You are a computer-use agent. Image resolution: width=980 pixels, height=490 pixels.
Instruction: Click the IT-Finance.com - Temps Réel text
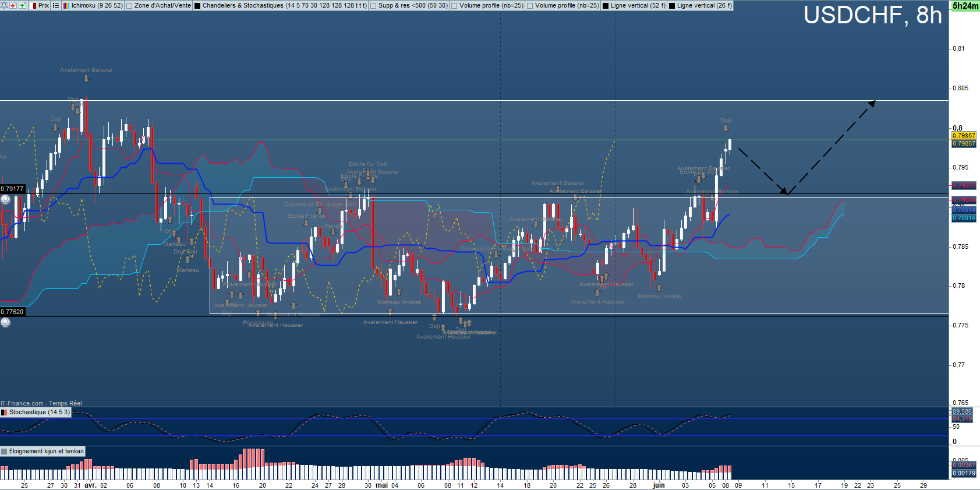click(41, 403)
